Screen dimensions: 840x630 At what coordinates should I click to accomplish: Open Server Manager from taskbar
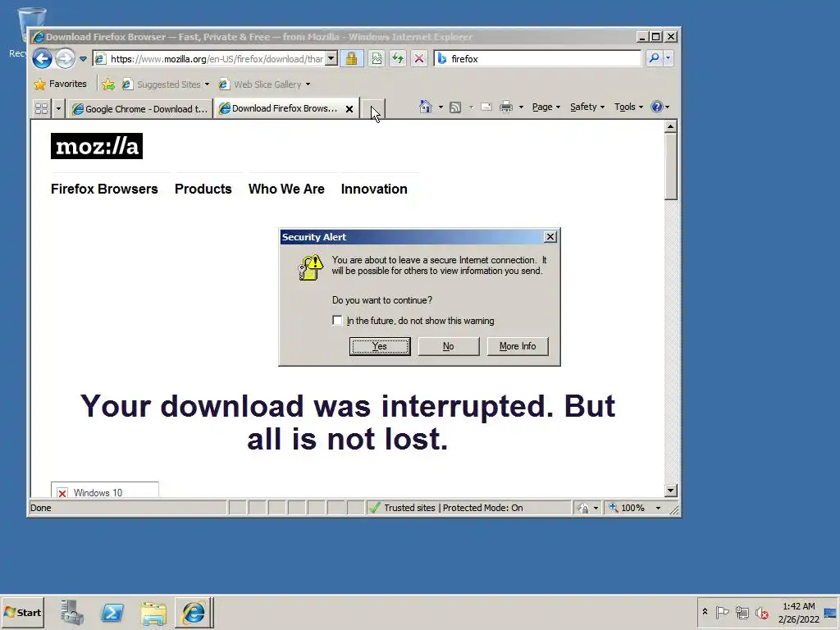(x=72, y=612)
